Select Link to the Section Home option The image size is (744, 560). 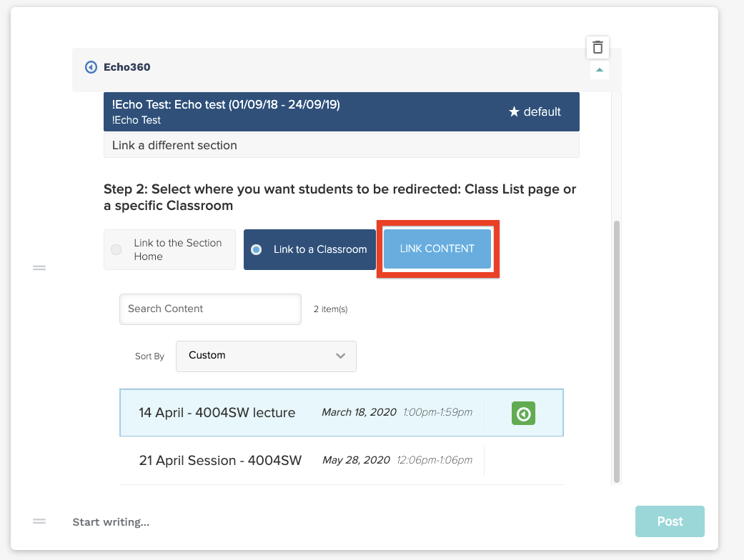pos(169,249)
